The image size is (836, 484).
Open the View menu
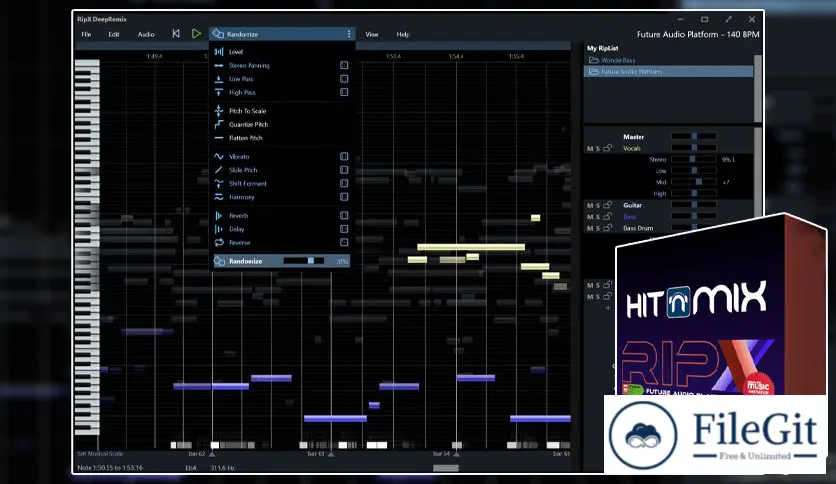point(372,34)
